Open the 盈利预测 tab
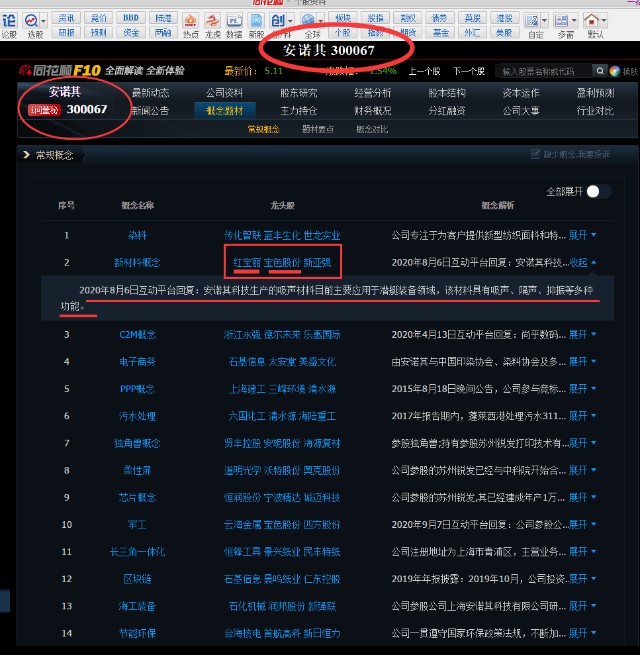The width and height of the screenshot is (640, 655). 595,93
